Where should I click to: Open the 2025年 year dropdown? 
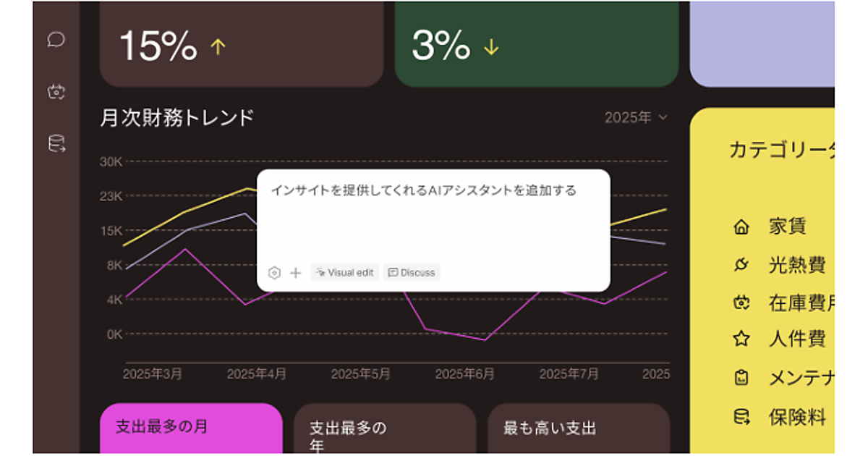pos(636,117)
